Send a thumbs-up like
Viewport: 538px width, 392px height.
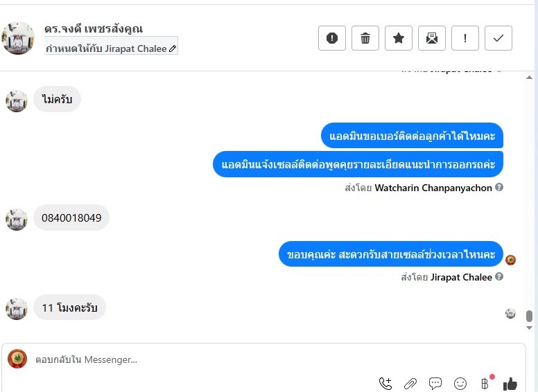(510, 384)
